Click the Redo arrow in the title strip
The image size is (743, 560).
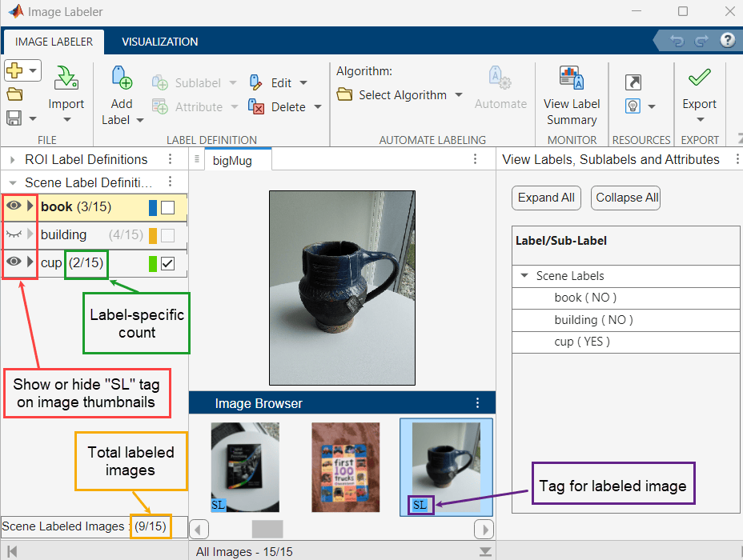click(701, 41)
